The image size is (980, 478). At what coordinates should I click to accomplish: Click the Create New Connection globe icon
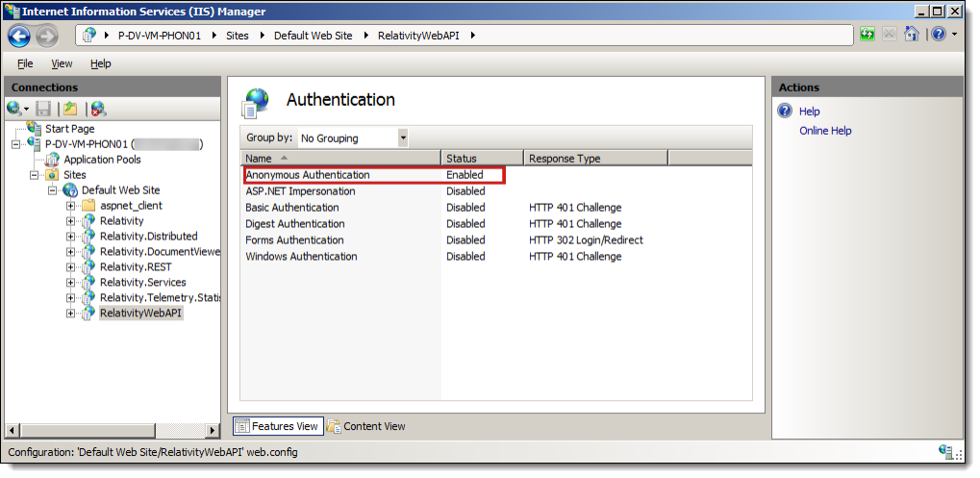click(15, 110)
